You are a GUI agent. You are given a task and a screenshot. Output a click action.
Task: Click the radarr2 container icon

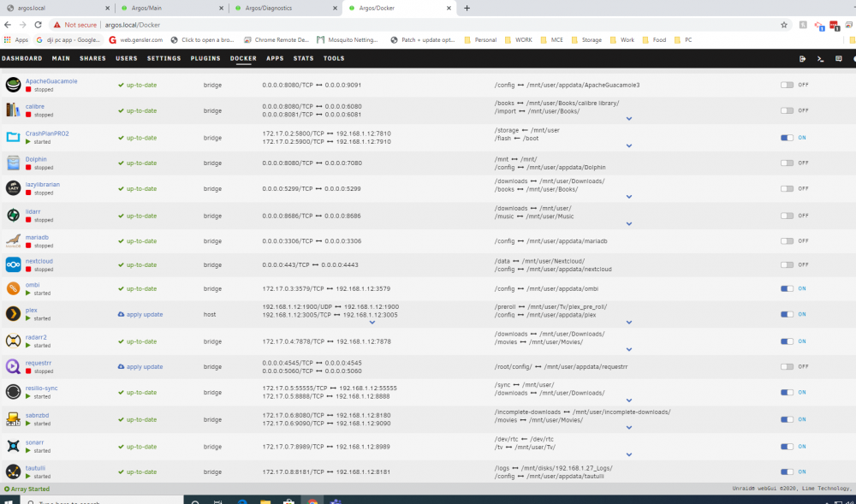[13, 341]
